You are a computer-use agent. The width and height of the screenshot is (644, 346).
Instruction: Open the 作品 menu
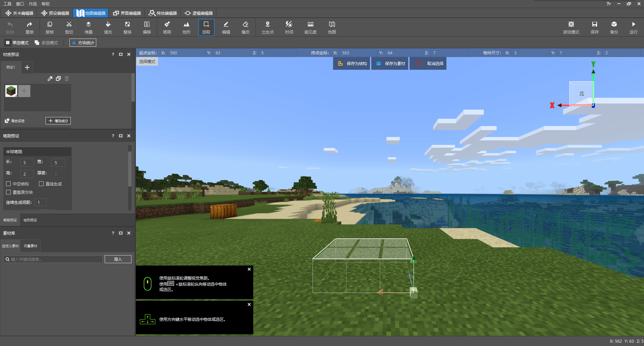[x=33, y=4]
